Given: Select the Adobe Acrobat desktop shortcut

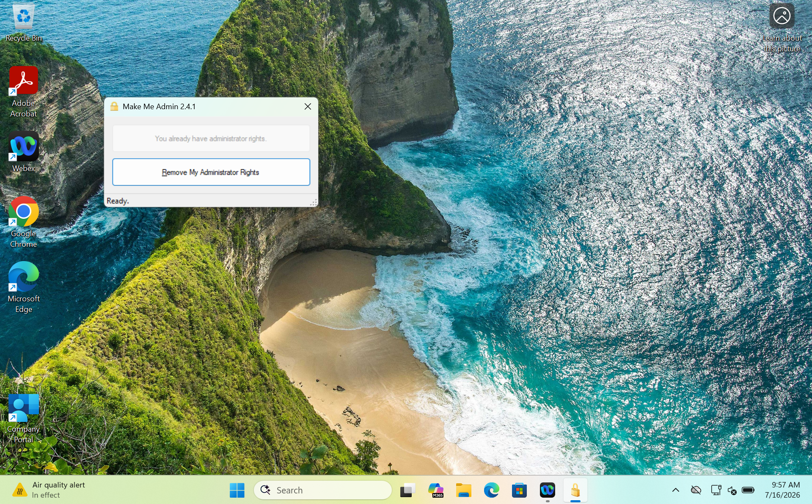Looking at the screenshot, I should pos(24,92).
